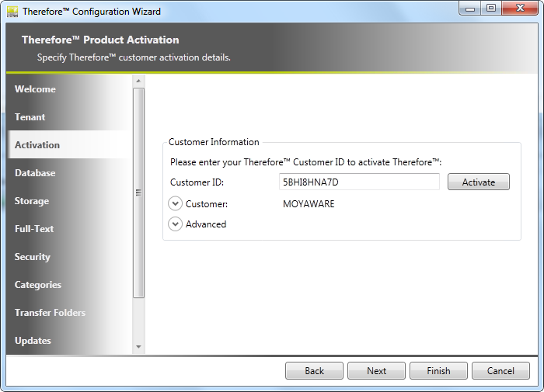Click the Therefore app icon in title bar
The height and width of the screenshot is (392, 544).
coord(12,11)
